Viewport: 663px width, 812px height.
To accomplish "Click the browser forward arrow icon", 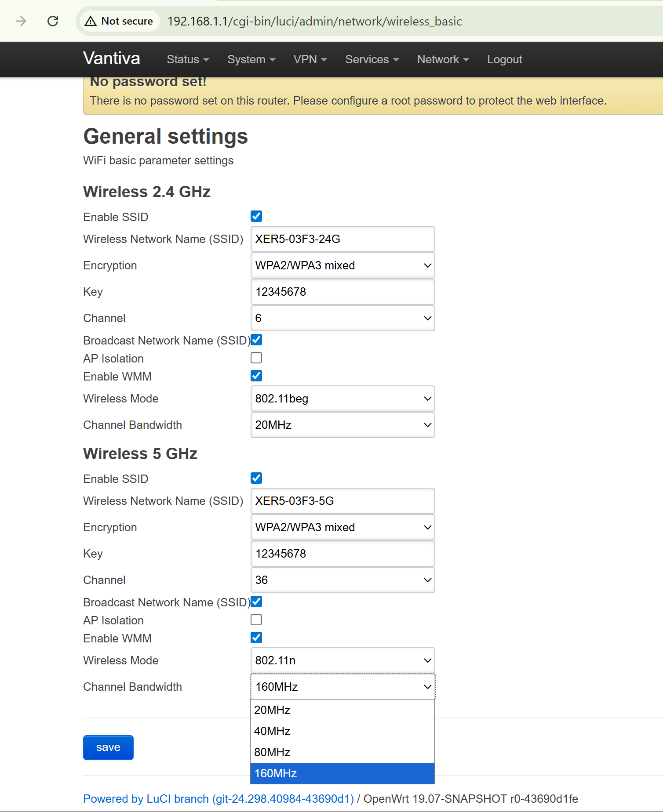I will [x=21, y=21].
